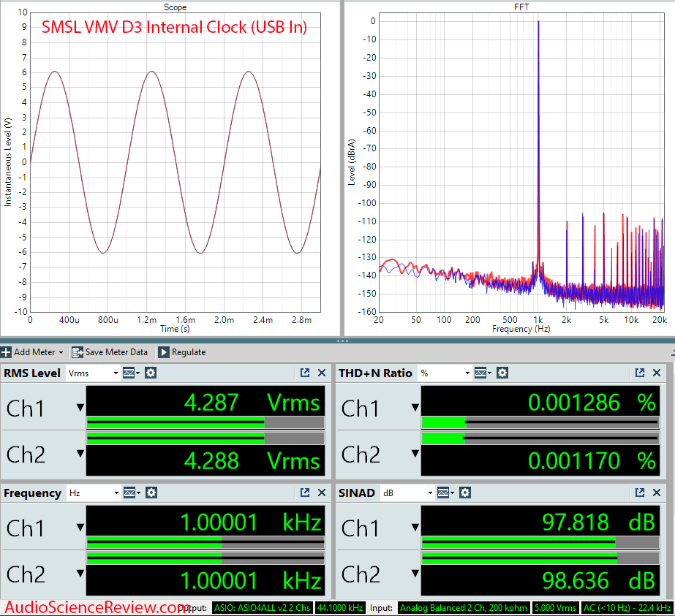Image resolution: width=675 pixels, height=616 pixels.
Task: Pop out the Frequency meter
Action: tap(305, 493)
